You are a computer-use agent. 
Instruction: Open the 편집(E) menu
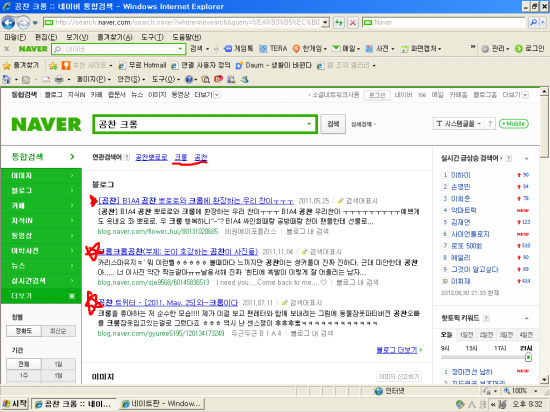(x=46, y=37)
